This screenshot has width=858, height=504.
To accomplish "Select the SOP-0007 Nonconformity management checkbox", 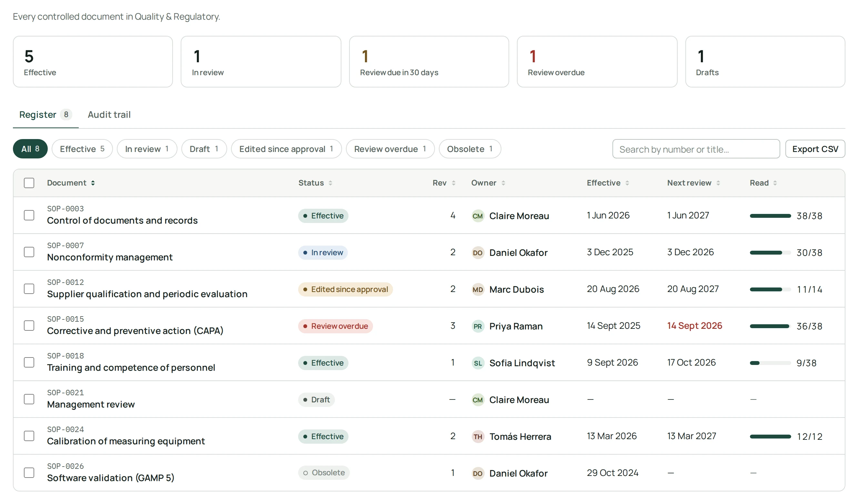I will [29, 252].
